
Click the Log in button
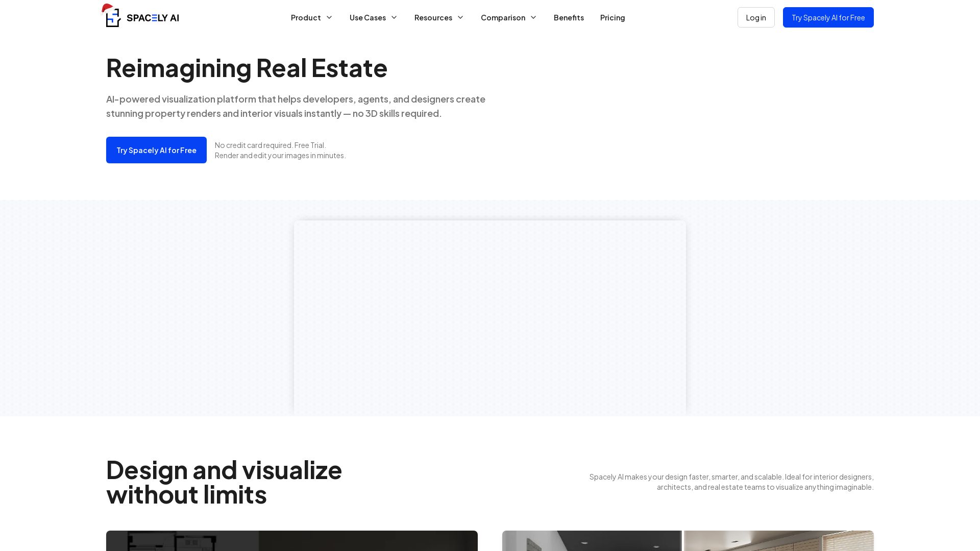(x=756, y=17)
